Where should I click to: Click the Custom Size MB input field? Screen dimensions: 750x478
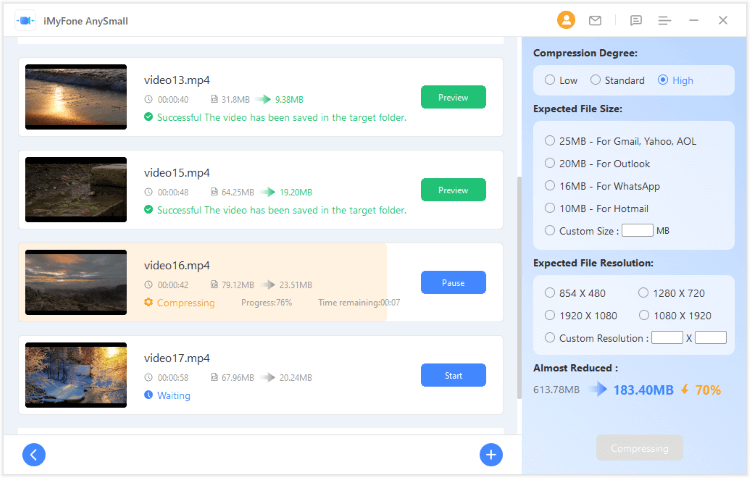(638, 231)
